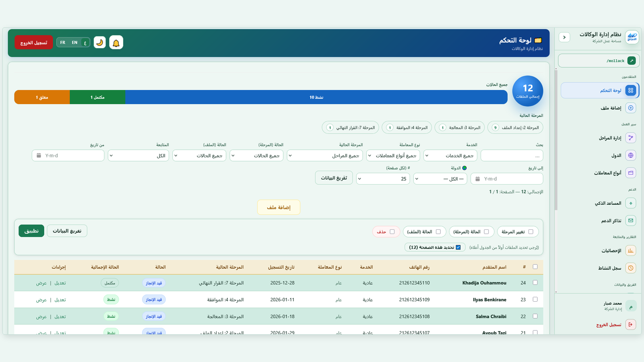This screenshot has width=644, height=362.
Task: Toggle dark mode moon icon
Action: click(x=100, y=42)
